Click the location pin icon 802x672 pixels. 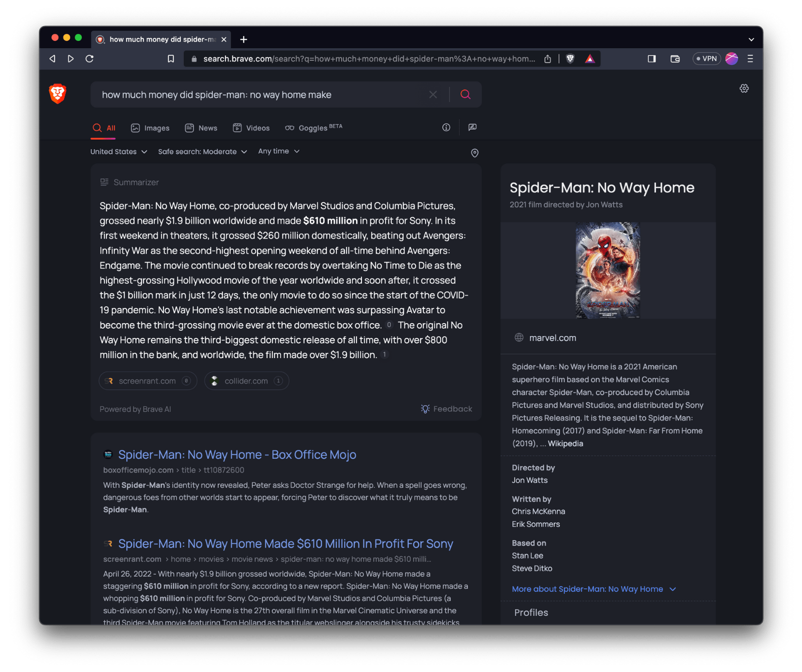click(x=474, y=153)
